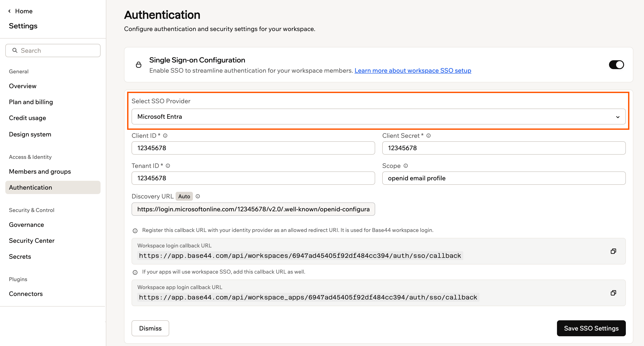This screenshot has height=346, width=644.
Task: Open Members and groups settings
Action: pyautogui.click(x=40, y=171)
